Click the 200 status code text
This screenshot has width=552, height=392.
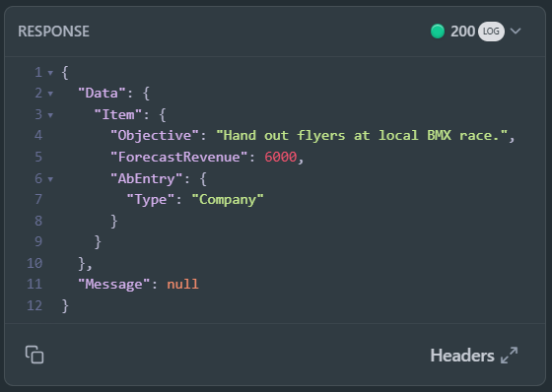coord(462,32)
